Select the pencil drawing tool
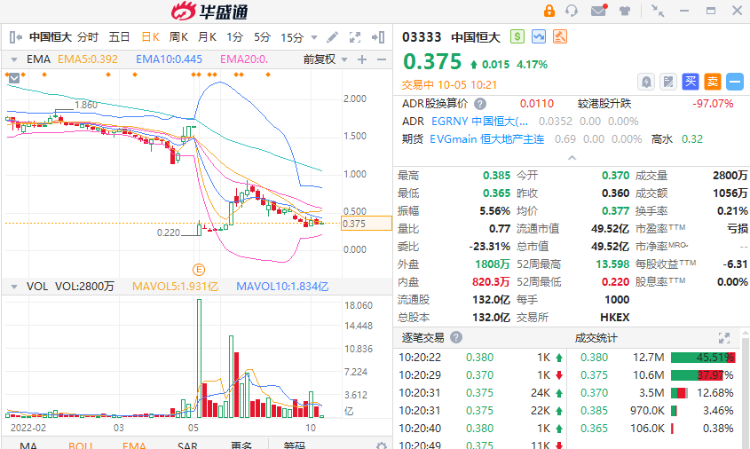The height and width of the screenshot is (449, 750). (332, 37)
